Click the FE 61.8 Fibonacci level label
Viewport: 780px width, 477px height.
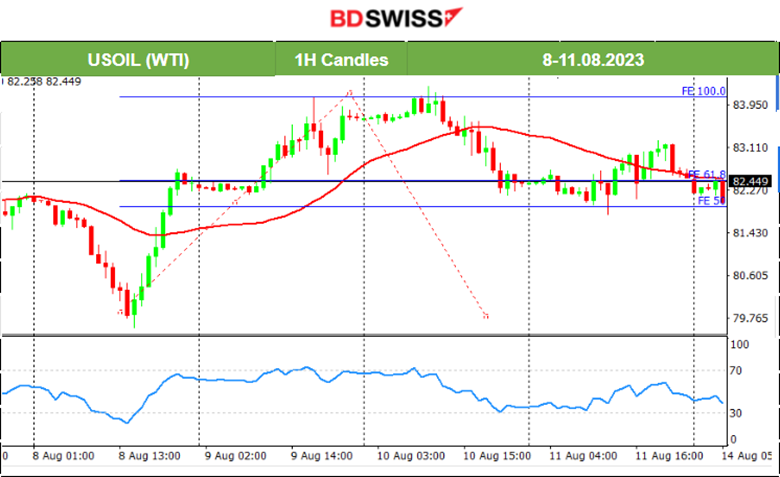[x=707, y=175]
